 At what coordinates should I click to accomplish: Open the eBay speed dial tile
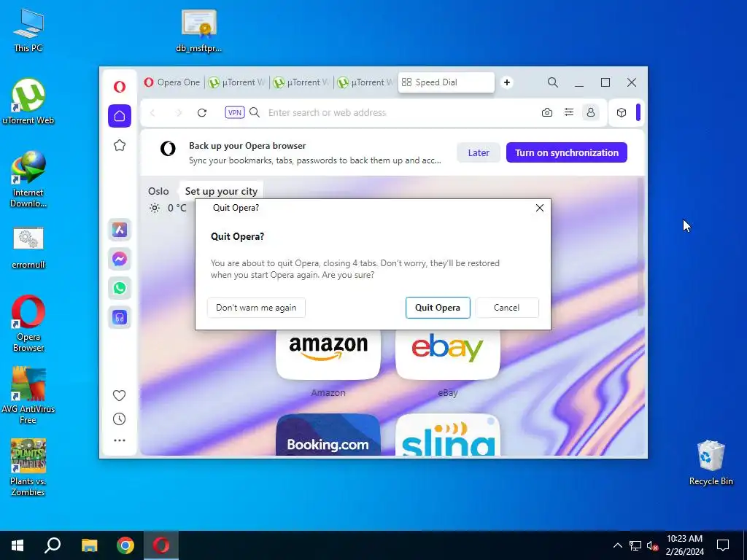(x=448, y=355)
